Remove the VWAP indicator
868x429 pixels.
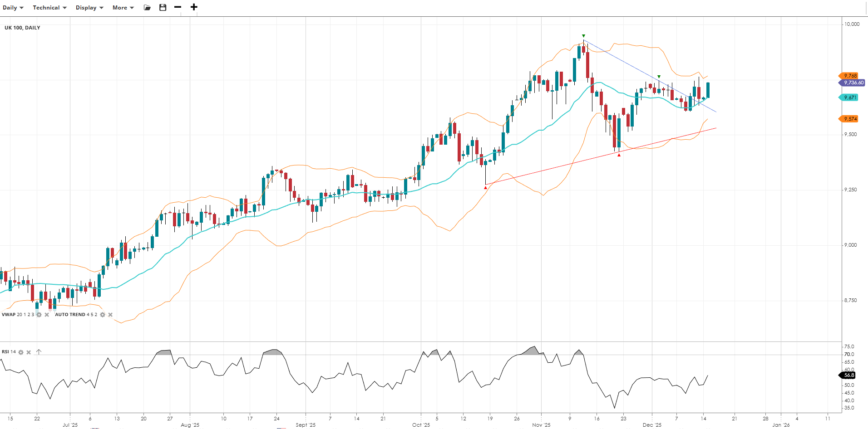coord(47,315)
